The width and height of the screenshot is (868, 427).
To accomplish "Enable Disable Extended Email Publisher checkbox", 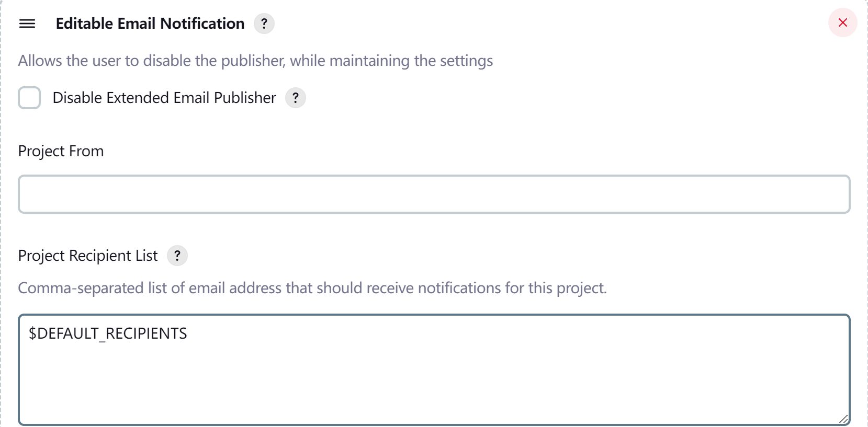I will [x=29, y=98].
